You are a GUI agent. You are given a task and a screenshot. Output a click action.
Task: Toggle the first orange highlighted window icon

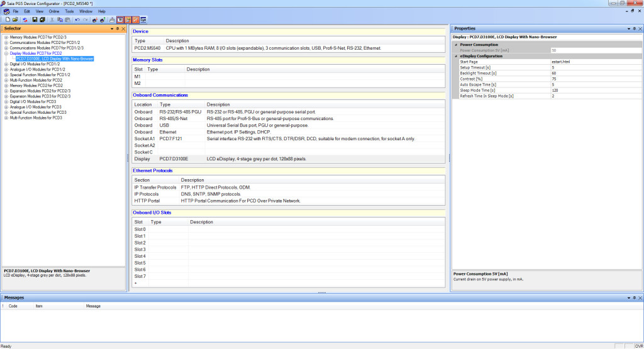[128, 19]
